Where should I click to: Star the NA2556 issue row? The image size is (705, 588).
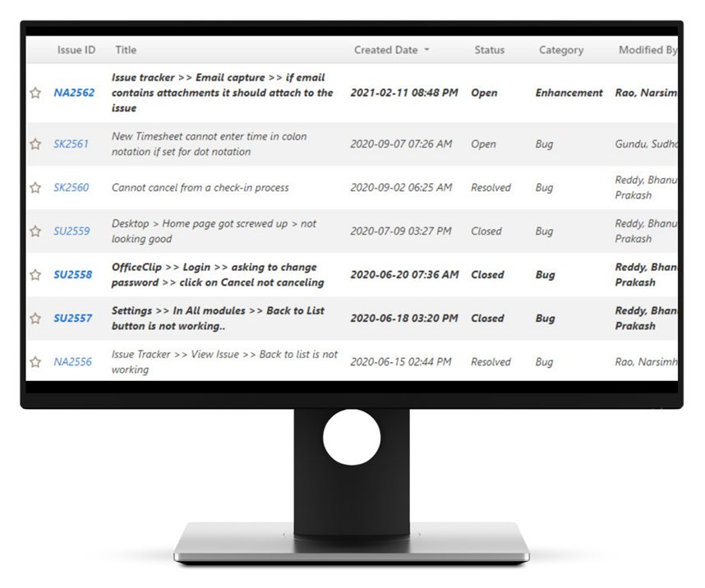click(35, 361)
